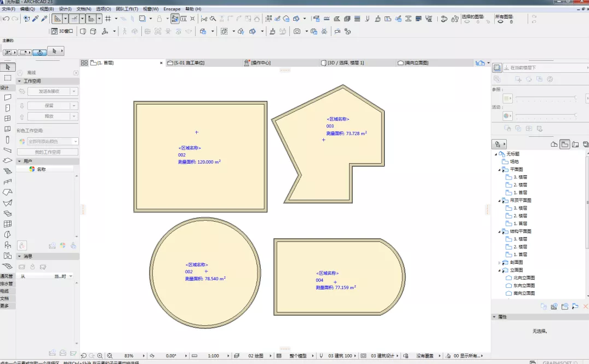Open the 团队工作(T) menu
This screenshot has height=364, width=589.
coord(127,9)
